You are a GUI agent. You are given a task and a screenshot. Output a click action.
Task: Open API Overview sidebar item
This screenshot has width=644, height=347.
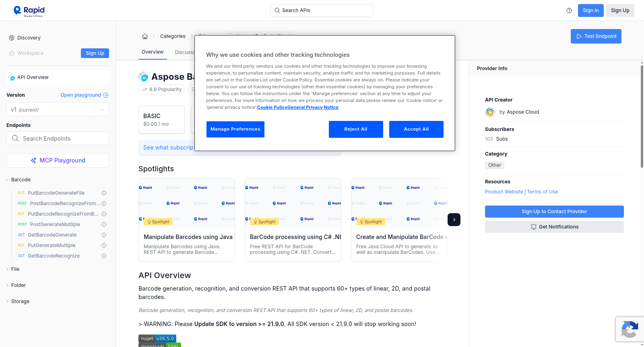click(58, 77)
